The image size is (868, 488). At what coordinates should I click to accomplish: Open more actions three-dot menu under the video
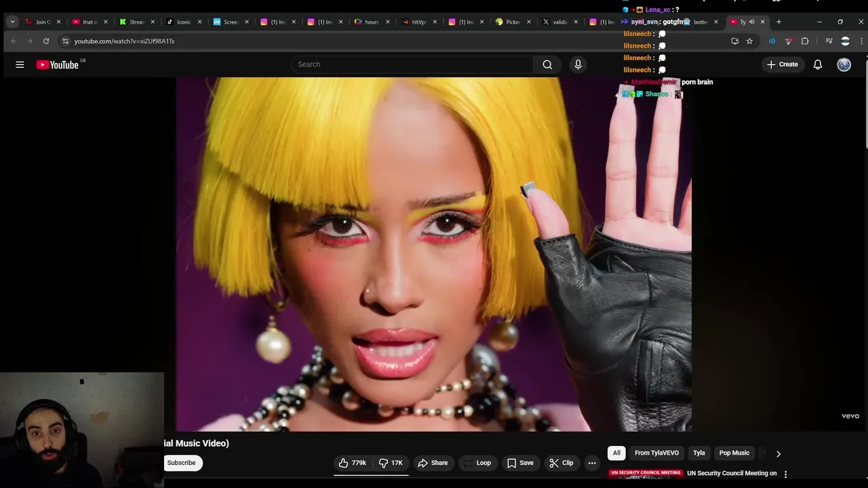pos(592,463)
